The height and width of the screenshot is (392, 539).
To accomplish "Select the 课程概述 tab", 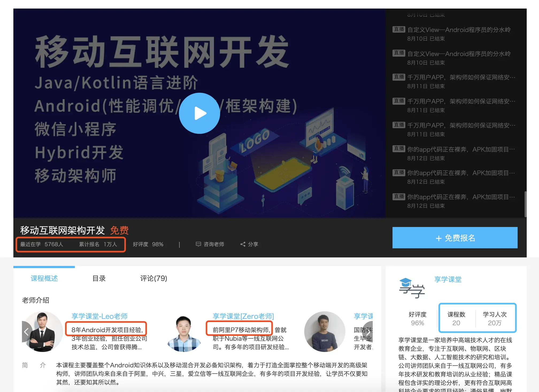I will tap(44, 278).
